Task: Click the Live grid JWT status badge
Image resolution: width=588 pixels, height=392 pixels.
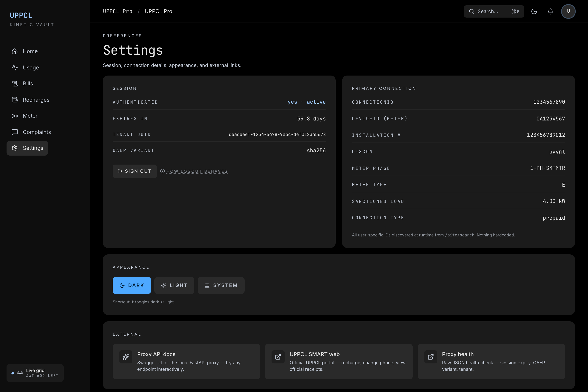Action: click(35, 373)
